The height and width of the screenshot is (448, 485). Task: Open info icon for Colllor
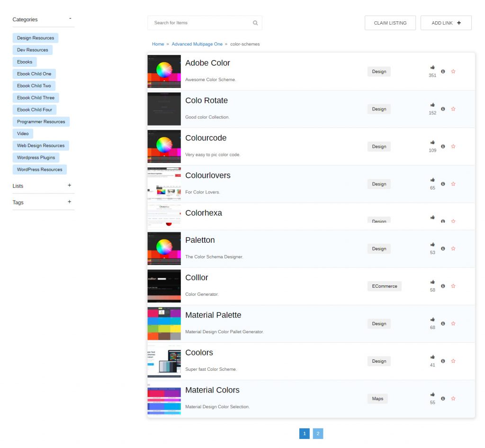pyautogui.click(x=443, y=286)
